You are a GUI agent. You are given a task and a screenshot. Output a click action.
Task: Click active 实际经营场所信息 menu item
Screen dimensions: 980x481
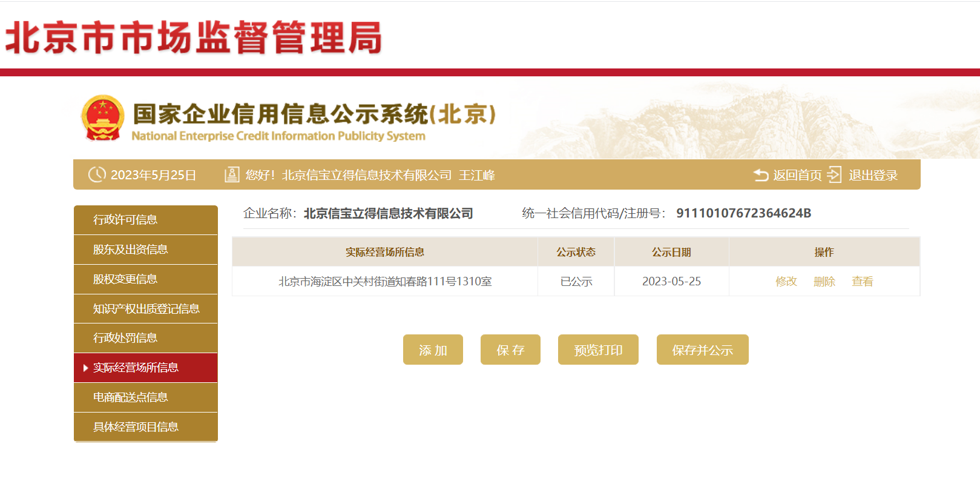click(x=146, y=368)
